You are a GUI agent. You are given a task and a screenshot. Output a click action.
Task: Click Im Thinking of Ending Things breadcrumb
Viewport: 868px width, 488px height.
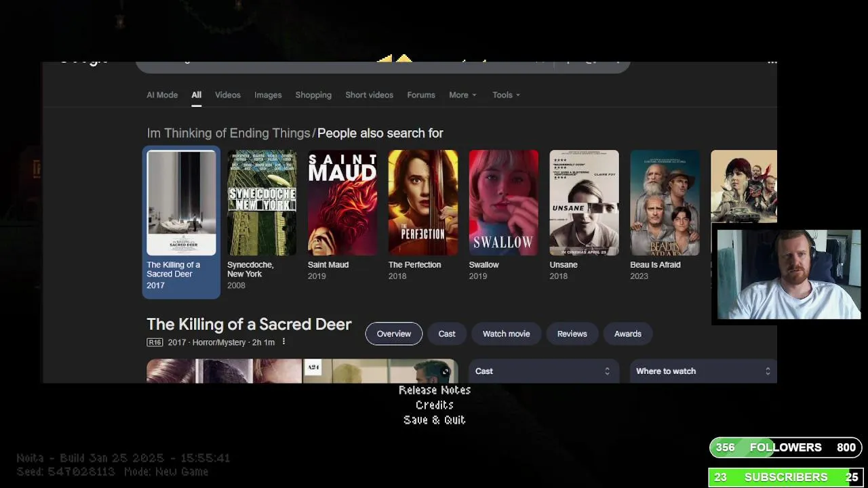point(229,133)
